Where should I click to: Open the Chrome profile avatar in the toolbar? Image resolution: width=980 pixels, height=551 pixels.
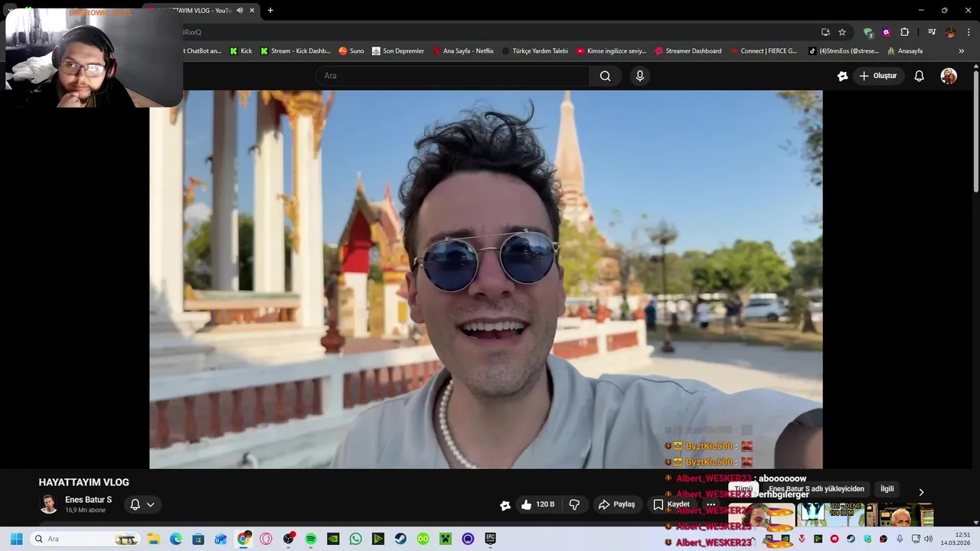(950, 32)
